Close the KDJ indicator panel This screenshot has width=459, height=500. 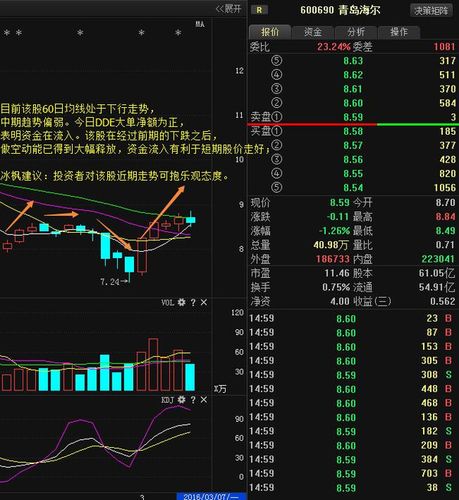(x=204, y=400)
